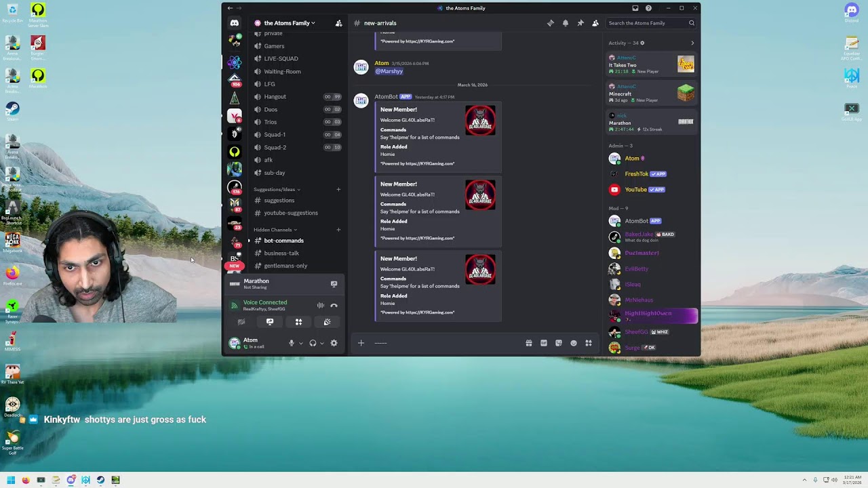Open the invite members icon beside server name
This screenshot has width=868, height=488.
click(x=338, y=23)
